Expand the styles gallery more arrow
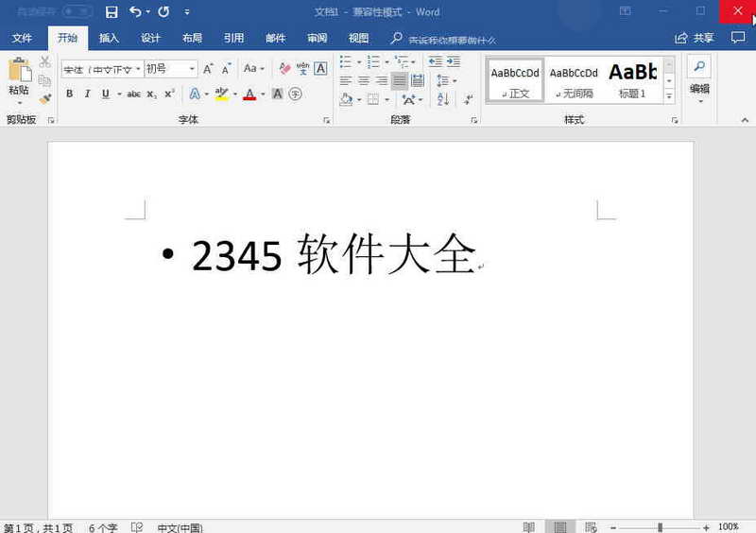 tap(669, 96)
